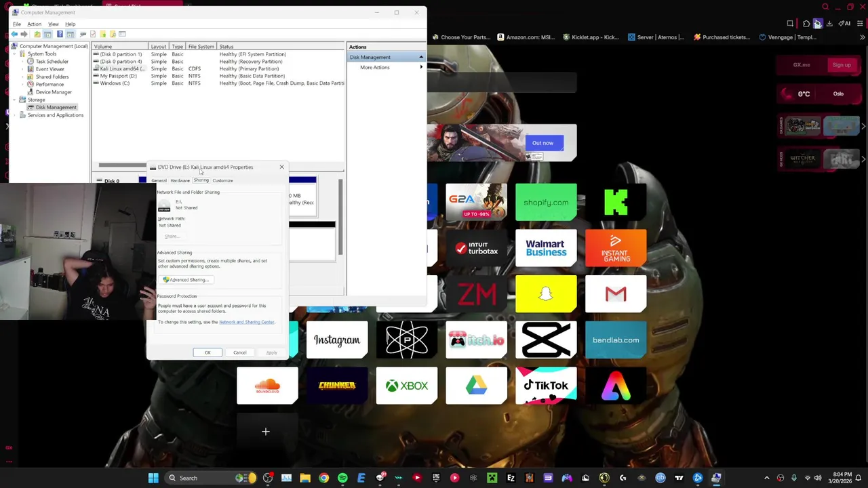This screenshot has width=868, height=488.
Task: Open the itch.io speed dial tile
Action: pyautogui.click(x=476, y=340)
